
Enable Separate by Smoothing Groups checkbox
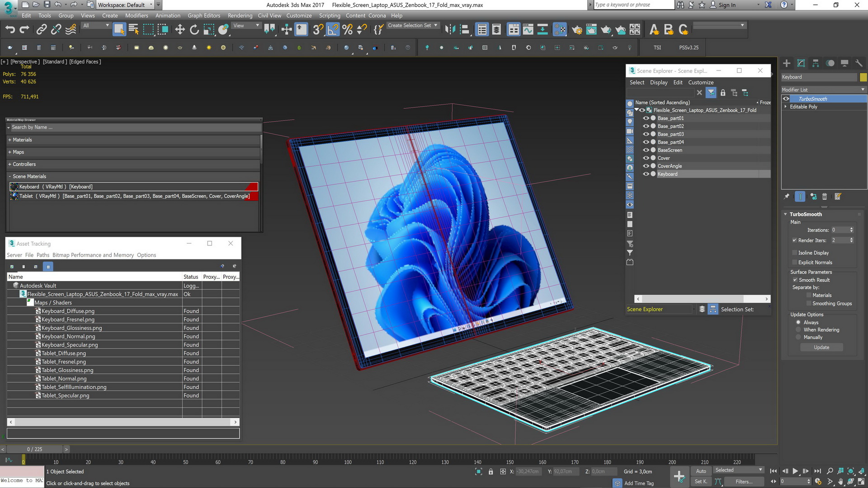[809, 304]
